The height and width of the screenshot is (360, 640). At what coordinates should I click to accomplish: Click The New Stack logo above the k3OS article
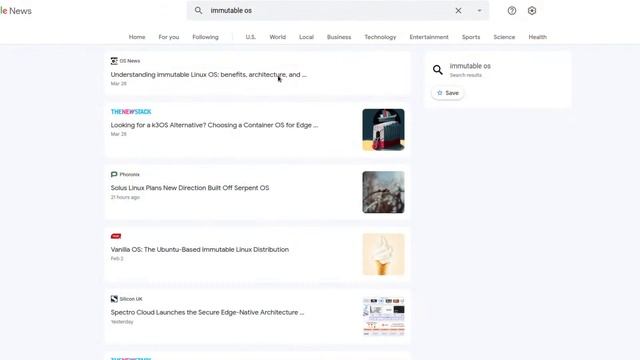[131, 112]
